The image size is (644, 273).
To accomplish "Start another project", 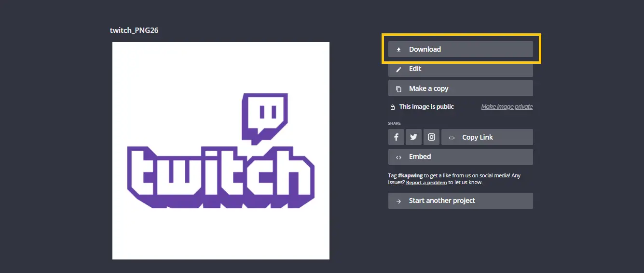I will click(x=460, y=201).
